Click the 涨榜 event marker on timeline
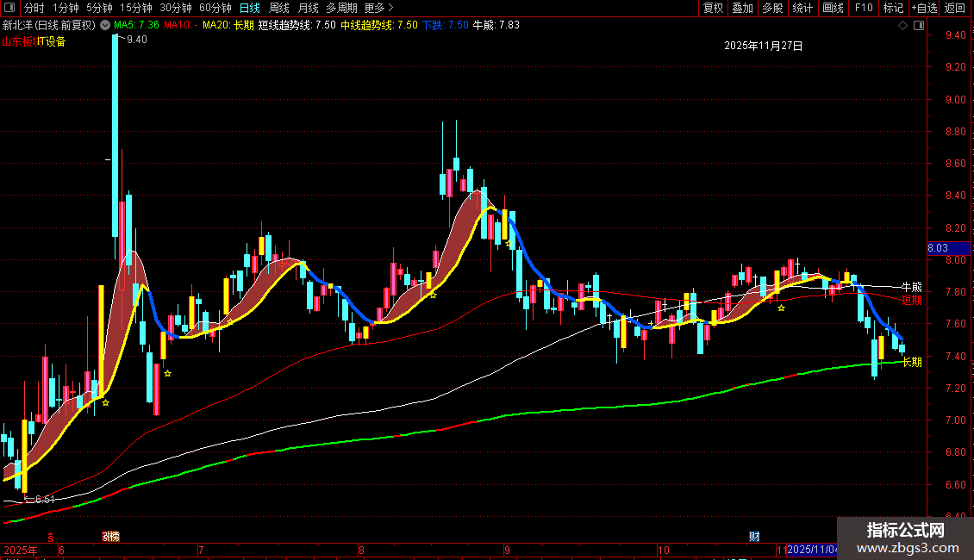 (x=110, y=537)
